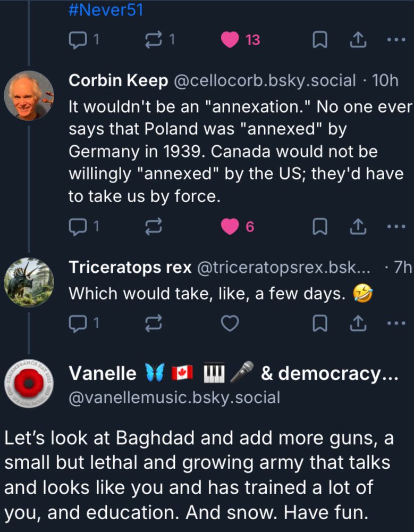Open the @vanellemusic.bsky.social handle
The image size is (414, 532).
click(174, 397)
